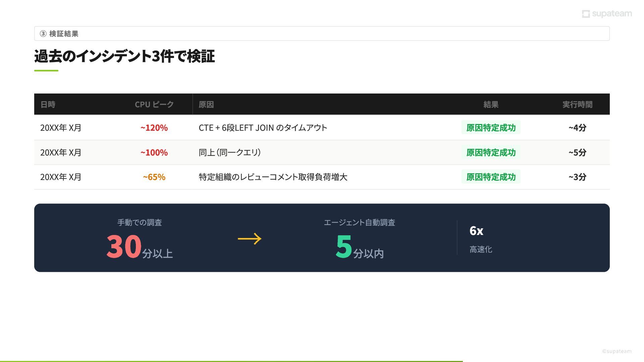The image size is (644, 362).
Task: Click the ~65% CPU peak value
Action: click(154, 177)
